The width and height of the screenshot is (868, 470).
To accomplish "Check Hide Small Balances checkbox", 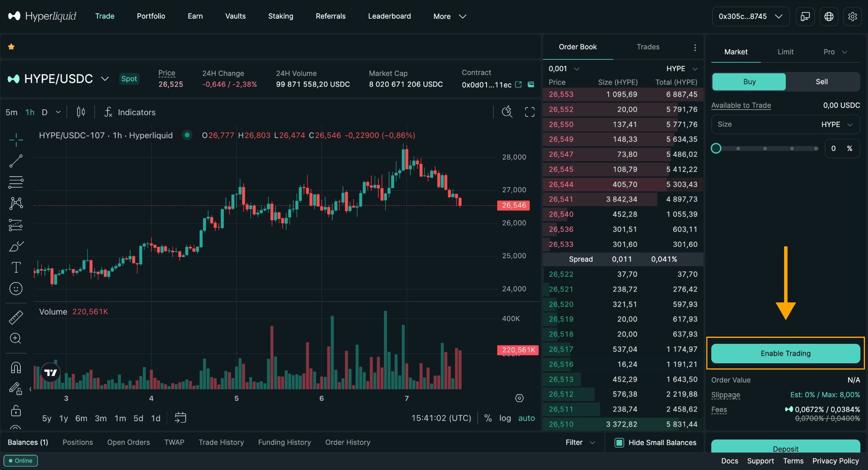I will click(619, 442).
